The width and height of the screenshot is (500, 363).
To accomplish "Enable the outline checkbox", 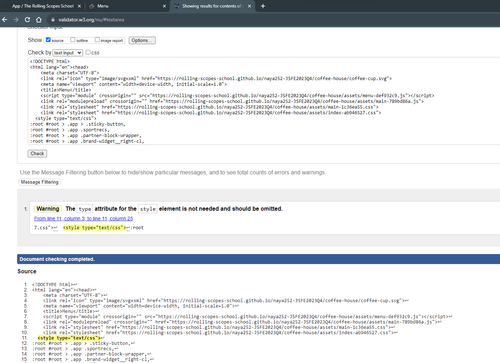I will coord(73,40).
